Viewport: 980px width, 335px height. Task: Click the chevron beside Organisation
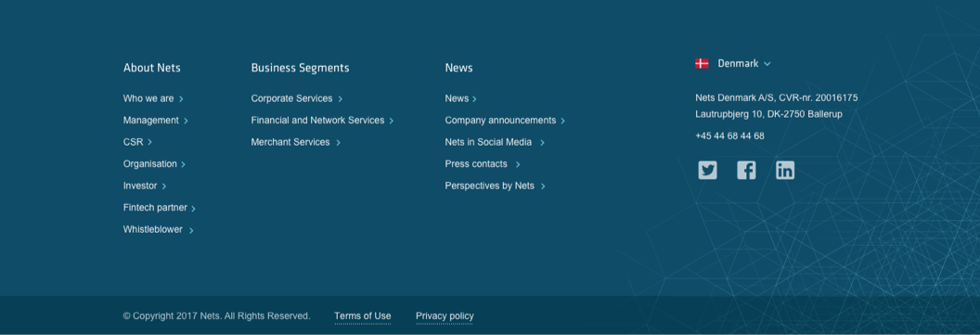coord(183,164)
